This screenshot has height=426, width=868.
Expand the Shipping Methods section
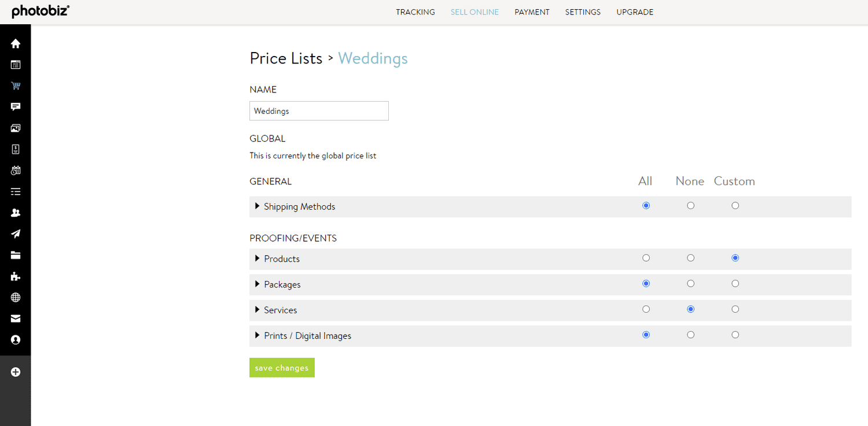tap(258, 206)
